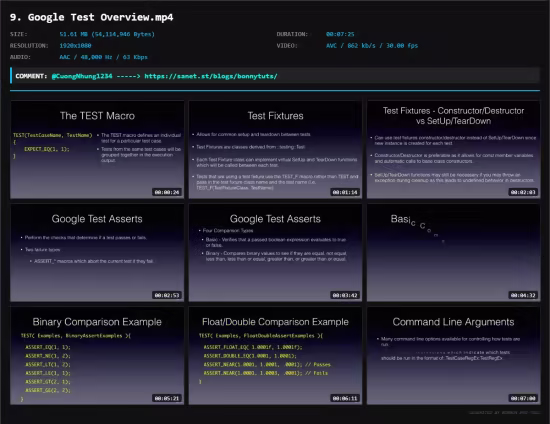Click the 00:03:42 timestamp badge
This screenshot has width=550, height=424.
[x=345, y=295]
